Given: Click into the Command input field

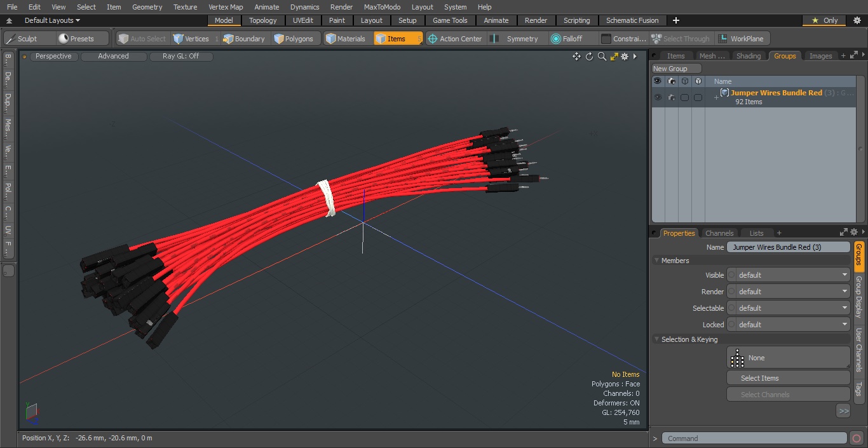Looking at the screenshot, I should click(x=754, y=438).
